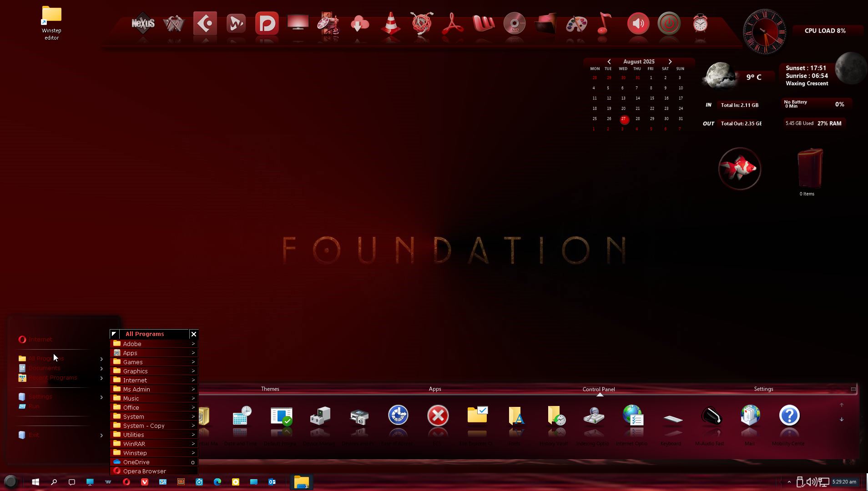The height and width of the screenshot is (491, 868).
Task: Switch to the Apps tab
Action: click(434, 389)
